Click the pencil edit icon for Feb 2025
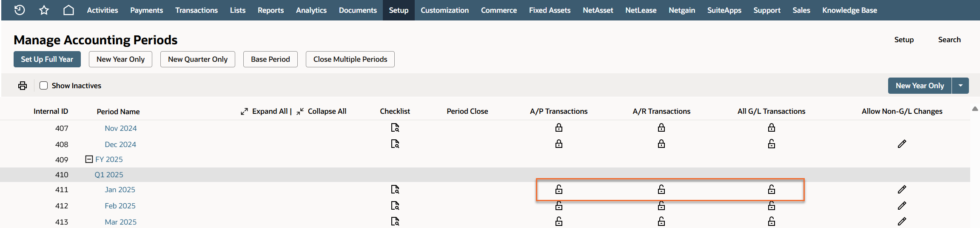 pos(902,206)
